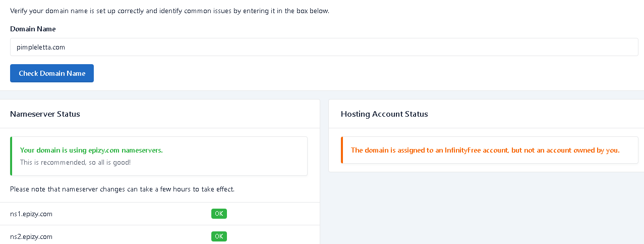Click the green epizy.com nameservers success message
This screenshot has height=244, width=644.
[x=91, y=150]
